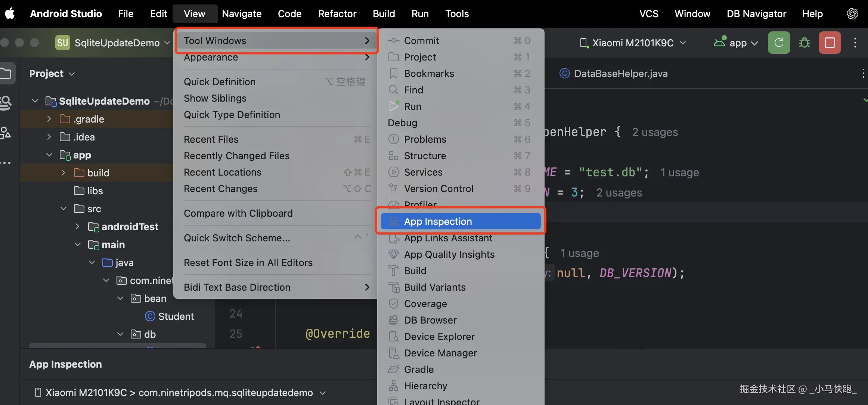This screenshot has width=868, height=405.
Task: Expand the .gradle folder
Action: coord(49,119)
